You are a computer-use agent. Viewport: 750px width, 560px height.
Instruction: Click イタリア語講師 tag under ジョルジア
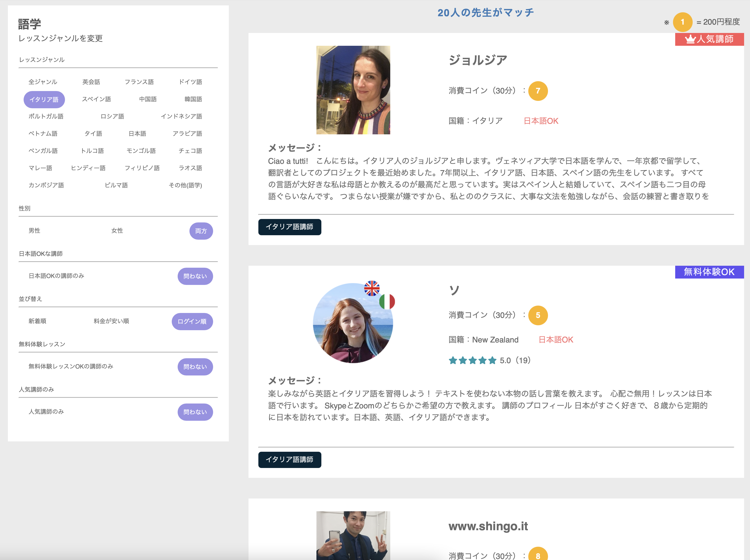point(289,227)
